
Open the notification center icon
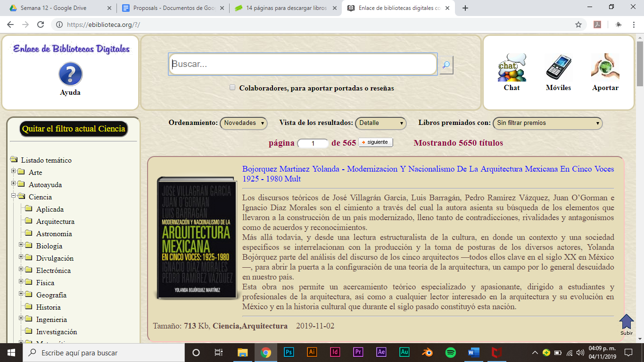(628, 352)
